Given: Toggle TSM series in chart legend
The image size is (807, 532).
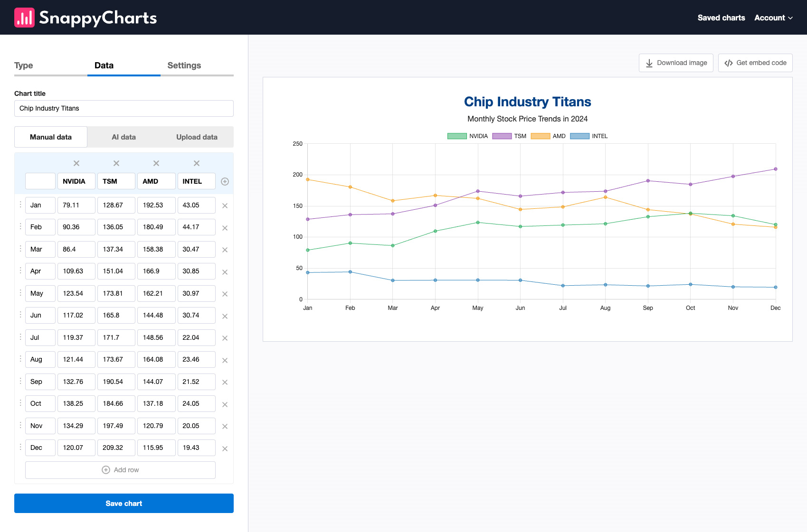Looking at the screenshot, I should coord(509,136).
